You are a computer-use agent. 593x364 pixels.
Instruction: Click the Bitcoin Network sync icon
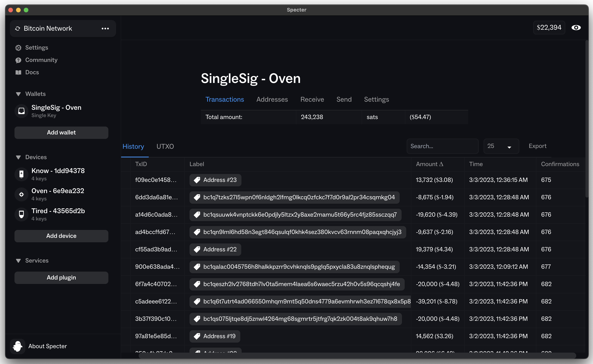[18, 28]
